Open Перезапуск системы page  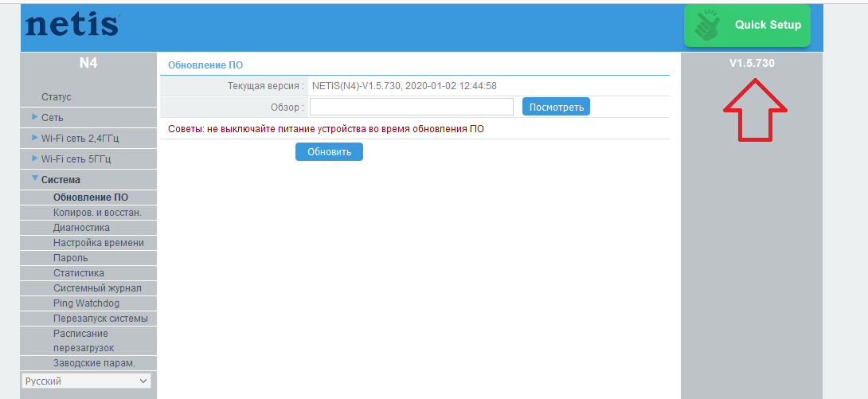click(x=101, y=319)
